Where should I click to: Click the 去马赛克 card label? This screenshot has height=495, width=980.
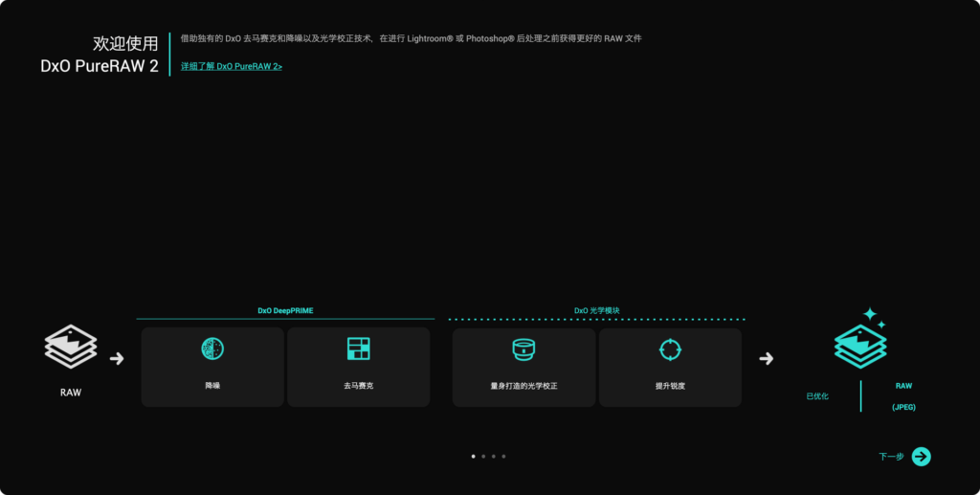[359, 386]
